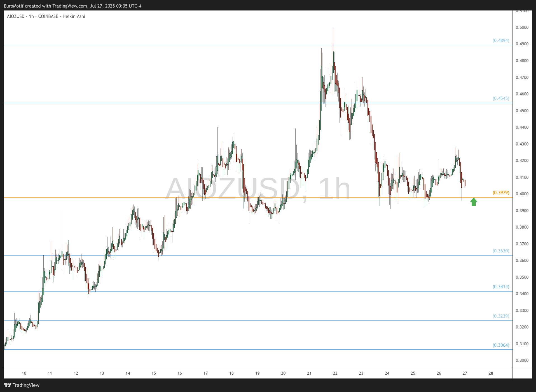This screenshot has height=392, width=536.
Task: Click the AIOZUSD symbol title
Action: point(16,17)
